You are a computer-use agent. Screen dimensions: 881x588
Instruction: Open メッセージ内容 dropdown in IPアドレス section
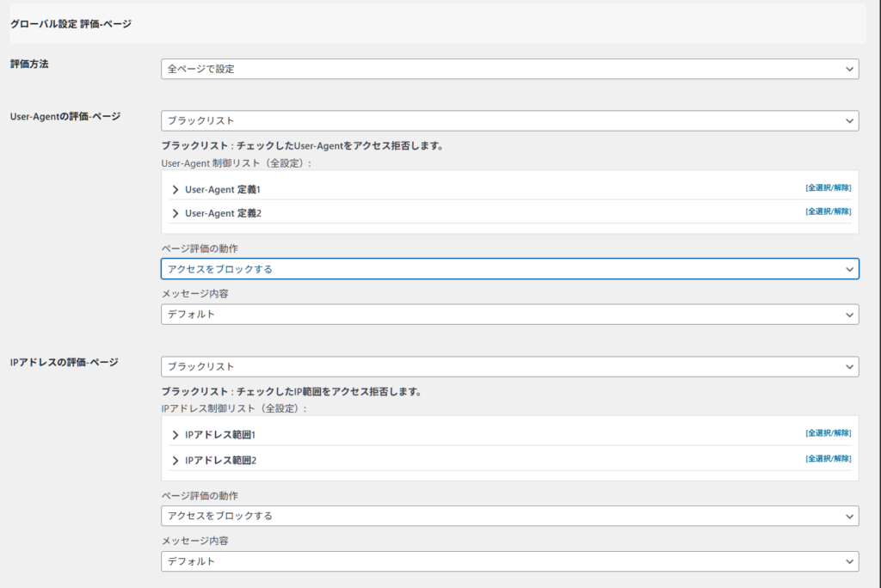[x=509, y=561]
